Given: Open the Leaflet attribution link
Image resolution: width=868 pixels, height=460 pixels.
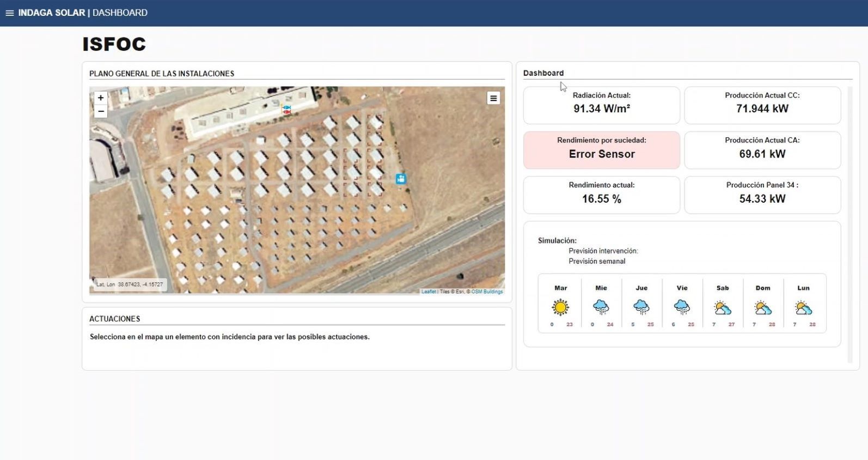Looking at the screenshot, I should tap(429, 292).
